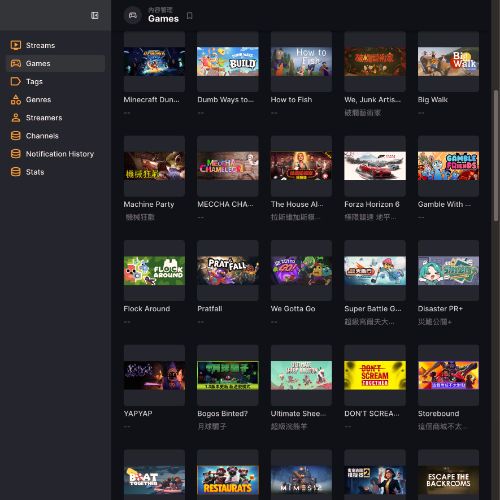The height and width of the screenshot is (500, 500).
Task: Navigate to Streamers page
Action: click(56, 118)
